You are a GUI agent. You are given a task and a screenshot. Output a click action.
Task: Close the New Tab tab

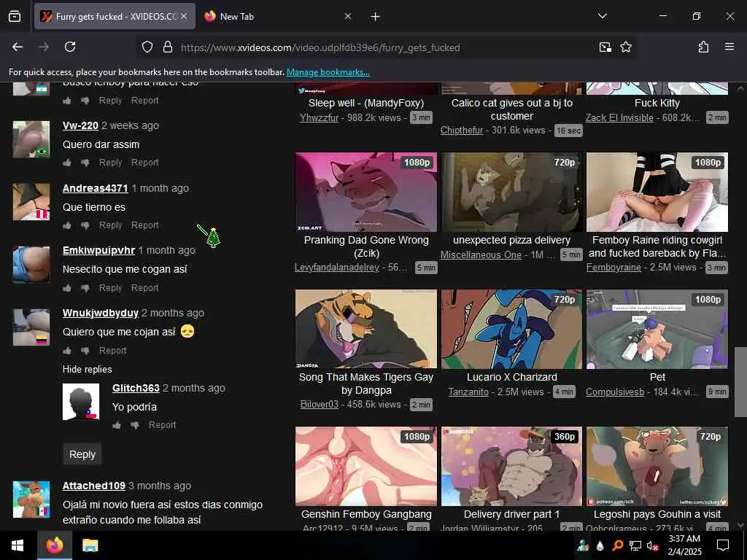(348, 16)
